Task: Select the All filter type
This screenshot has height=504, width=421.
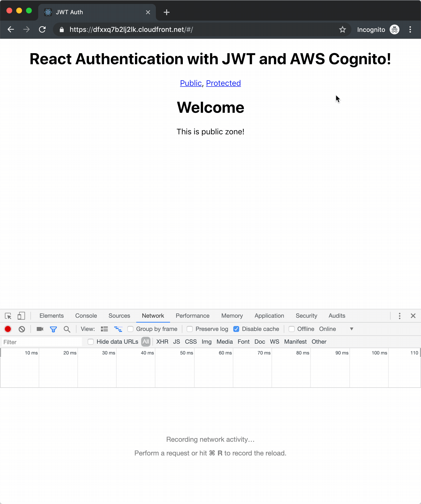Action: 146,342
